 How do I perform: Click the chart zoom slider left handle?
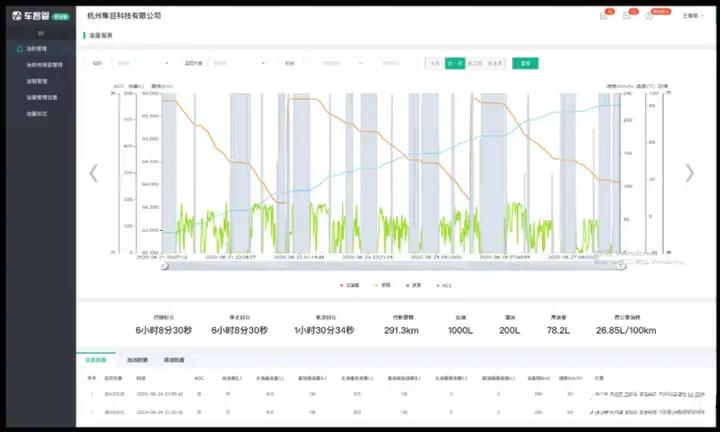point(164,266)
